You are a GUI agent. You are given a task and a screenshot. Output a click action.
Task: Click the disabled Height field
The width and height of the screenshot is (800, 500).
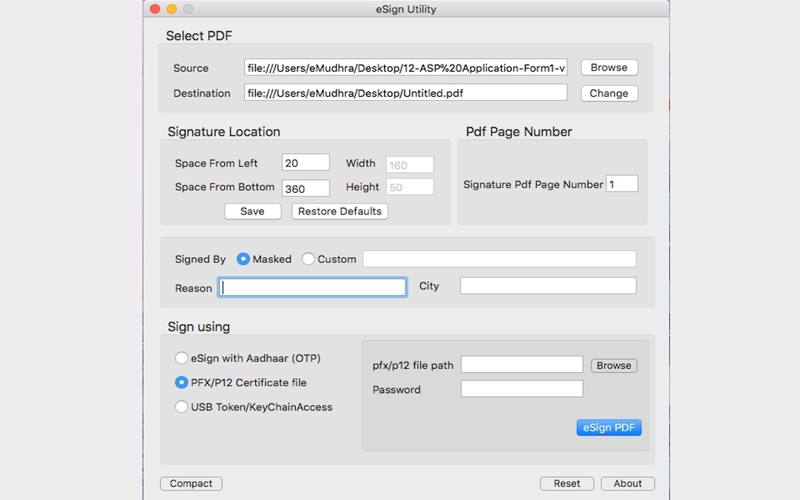tap(410, 187)
